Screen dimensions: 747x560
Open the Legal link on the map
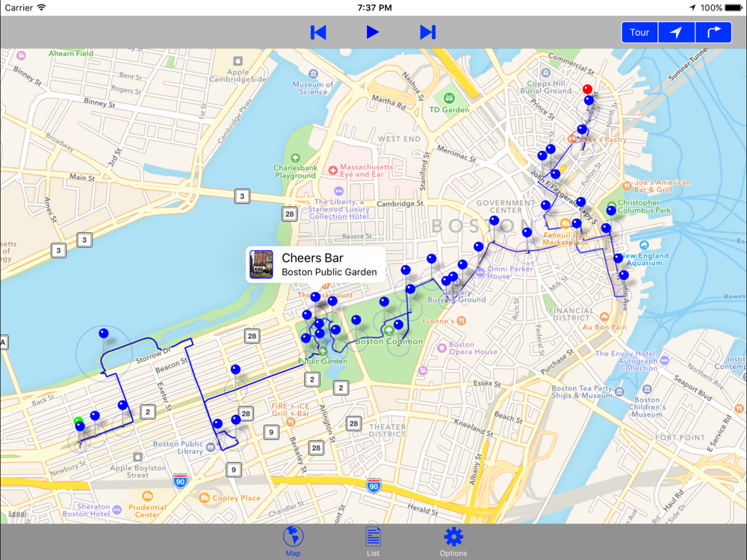(x=17, y=514)
